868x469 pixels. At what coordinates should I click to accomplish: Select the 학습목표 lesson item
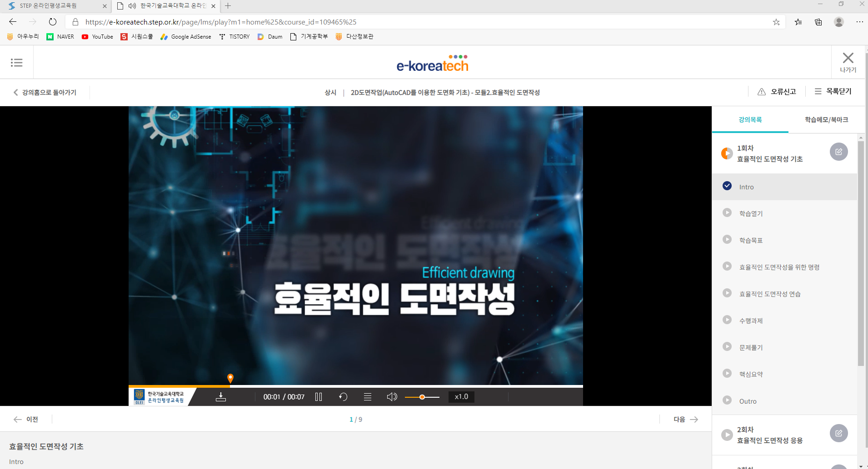coord(784,240)
